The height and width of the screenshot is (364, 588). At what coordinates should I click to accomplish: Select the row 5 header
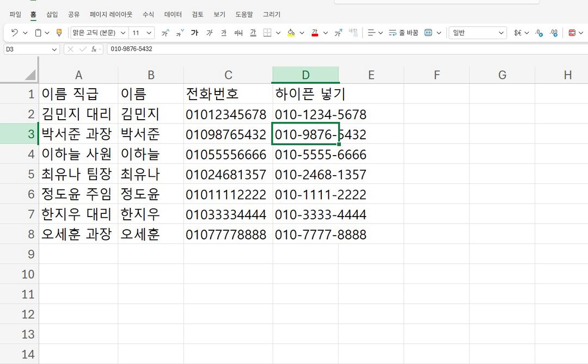click(x=20, y=174)
